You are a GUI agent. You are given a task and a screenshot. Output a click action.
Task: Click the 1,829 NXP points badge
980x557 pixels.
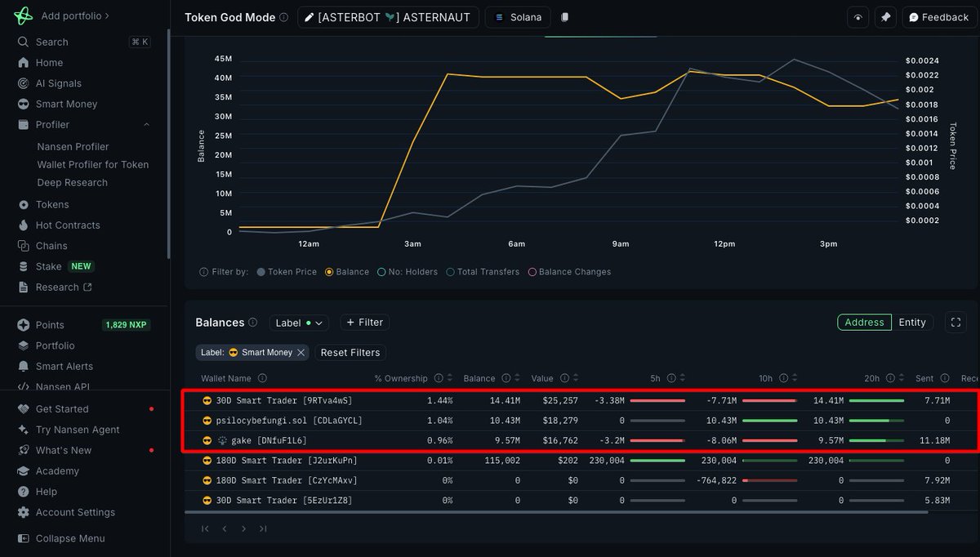126,325
